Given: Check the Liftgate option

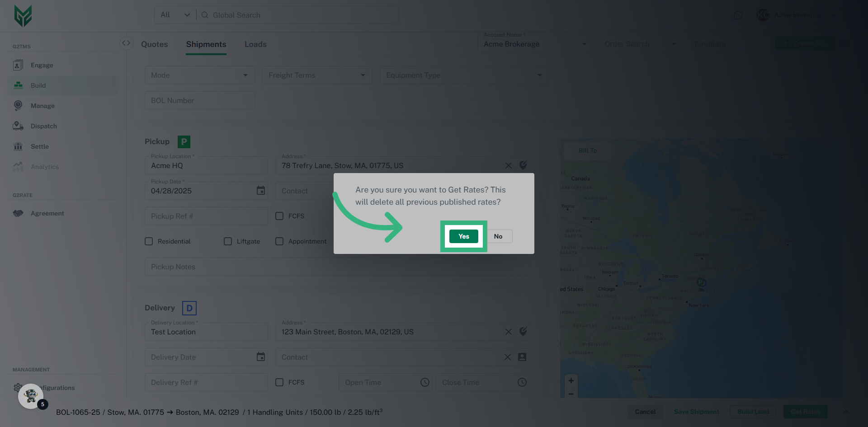Looking at the screenshot, I should pos(228,241).
